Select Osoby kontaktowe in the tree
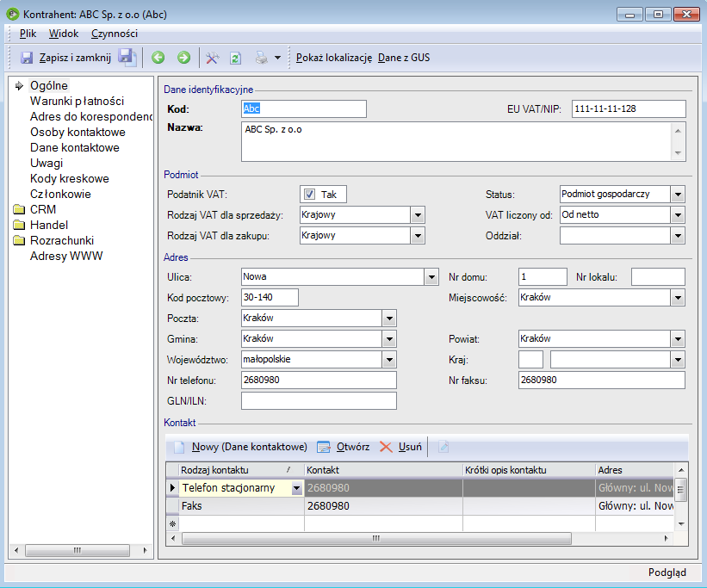The image size is (707, 588). [x=78, y=132]
